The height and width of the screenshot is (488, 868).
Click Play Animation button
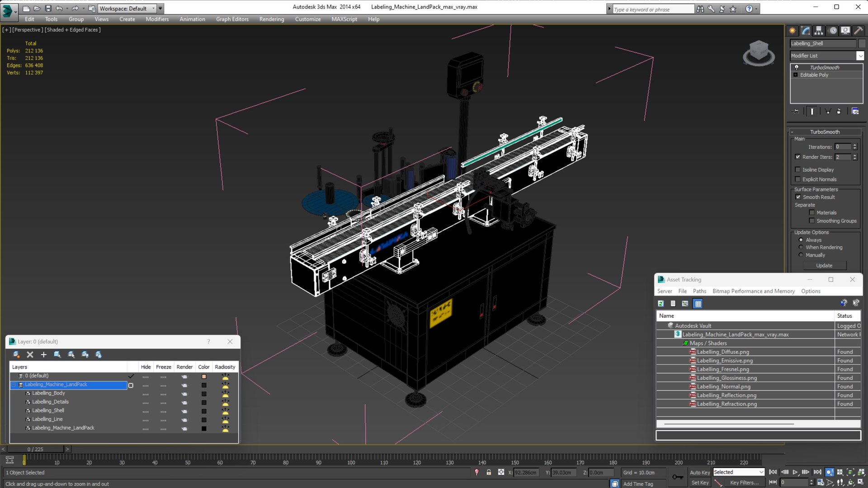795,472
